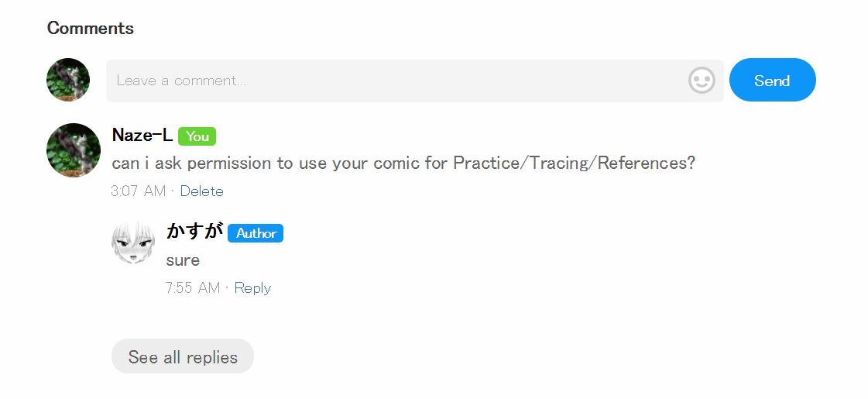Click the "sure" reply text
Screen dimensions: 868x399
click(183, 260)
